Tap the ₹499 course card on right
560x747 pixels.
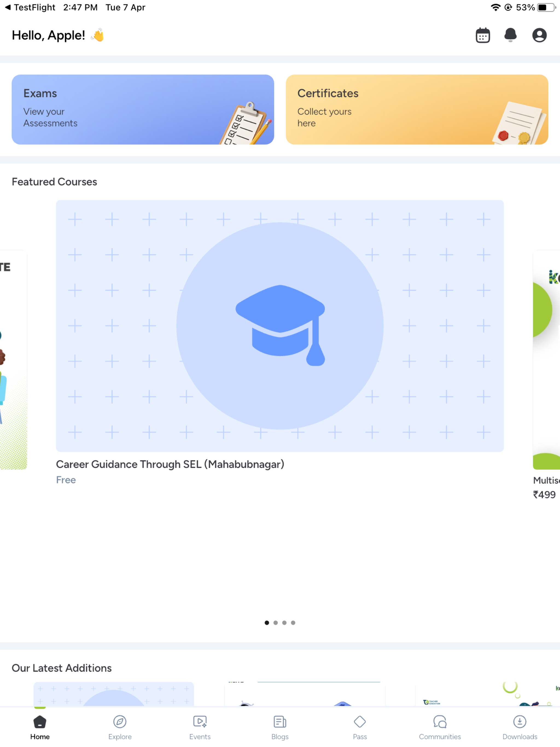546,375
